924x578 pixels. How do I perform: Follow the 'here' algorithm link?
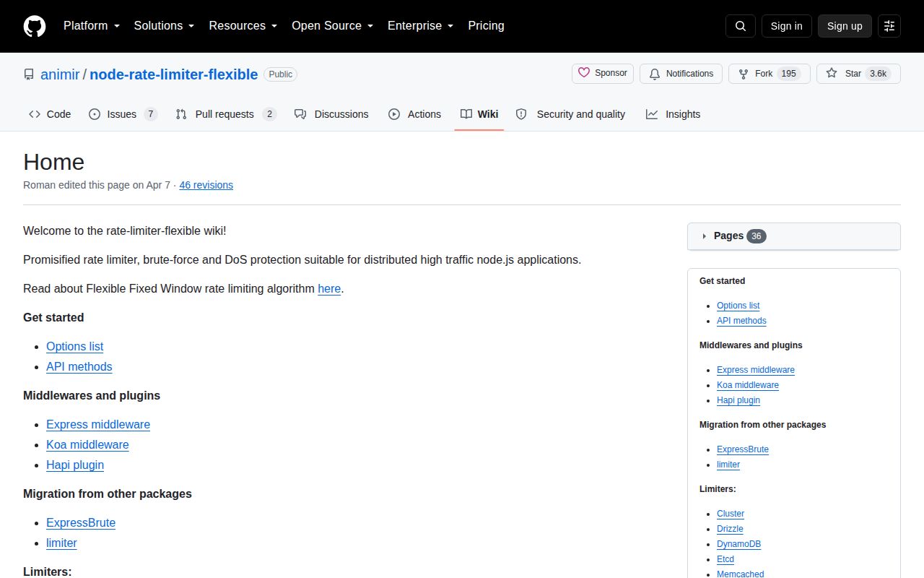click(329, 288)
